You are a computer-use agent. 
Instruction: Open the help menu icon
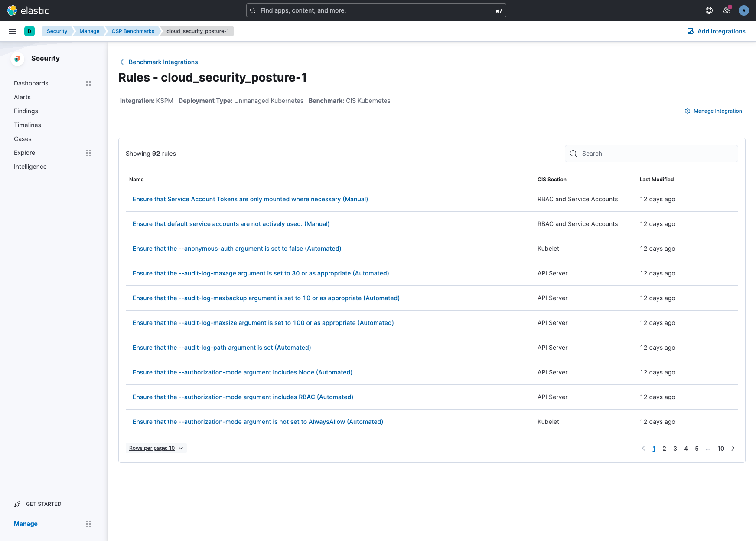709,10
